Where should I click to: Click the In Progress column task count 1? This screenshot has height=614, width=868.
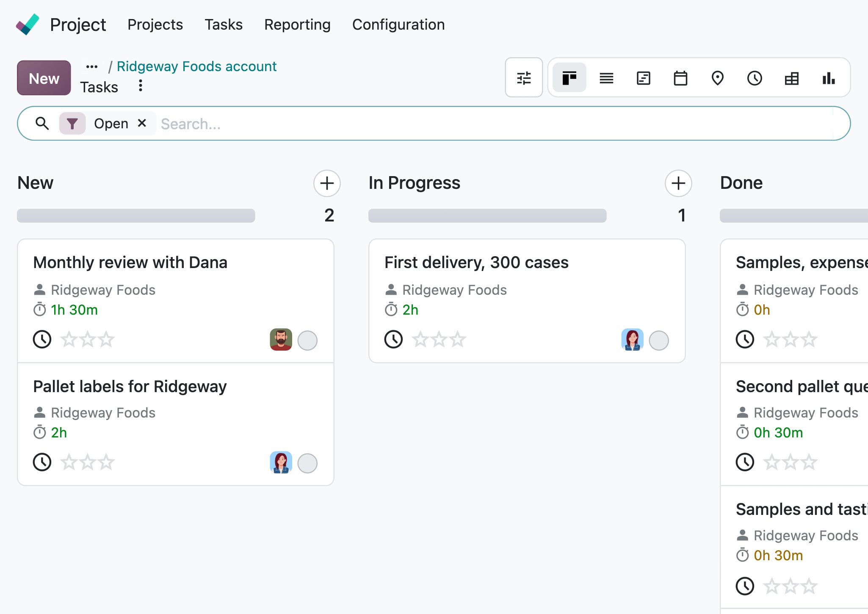click(x=681, y=216)
